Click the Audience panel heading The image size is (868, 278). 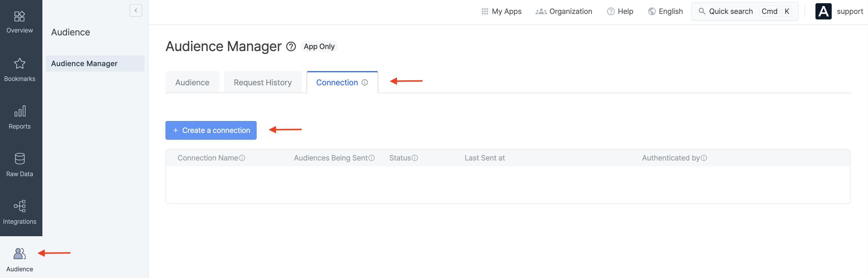(x=71, y=32)
